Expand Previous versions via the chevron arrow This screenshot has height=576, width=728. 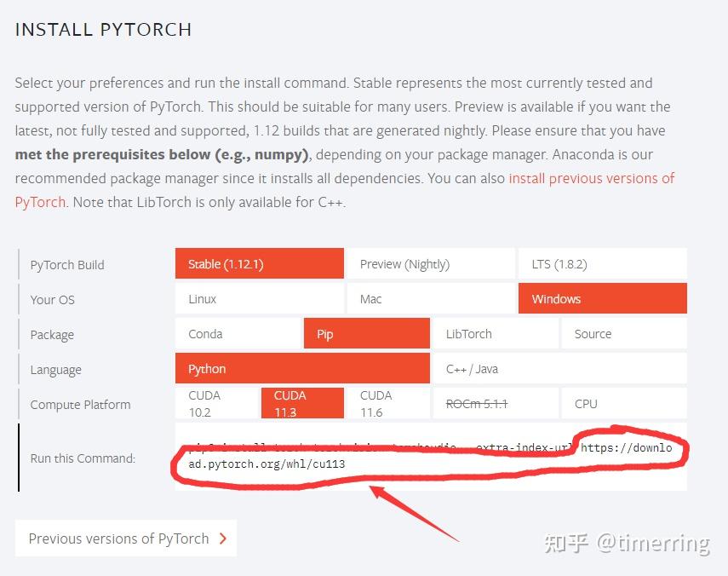pos(221,539)
